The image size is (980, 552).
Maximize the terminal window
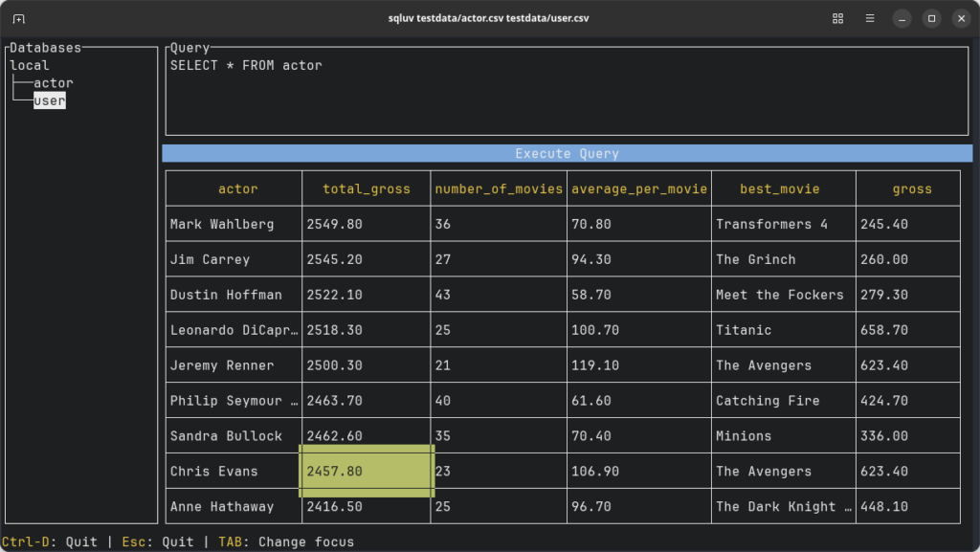click(x=931, y=19)
